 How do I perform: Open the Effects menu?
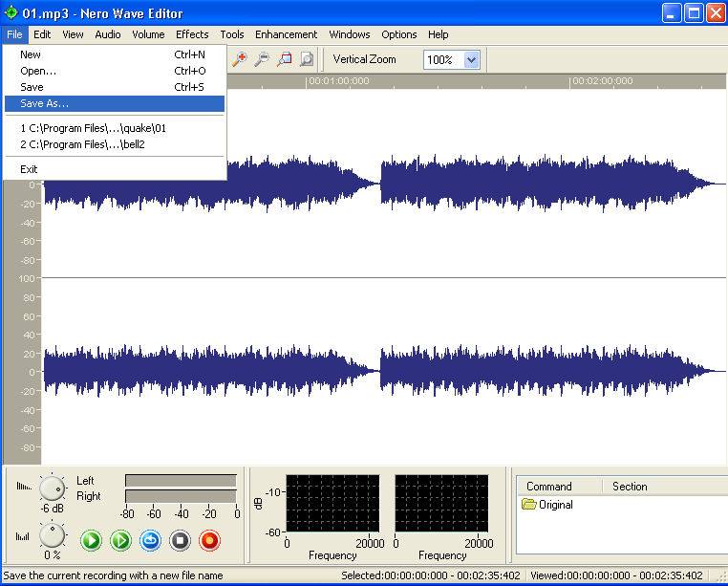(192, 34)
